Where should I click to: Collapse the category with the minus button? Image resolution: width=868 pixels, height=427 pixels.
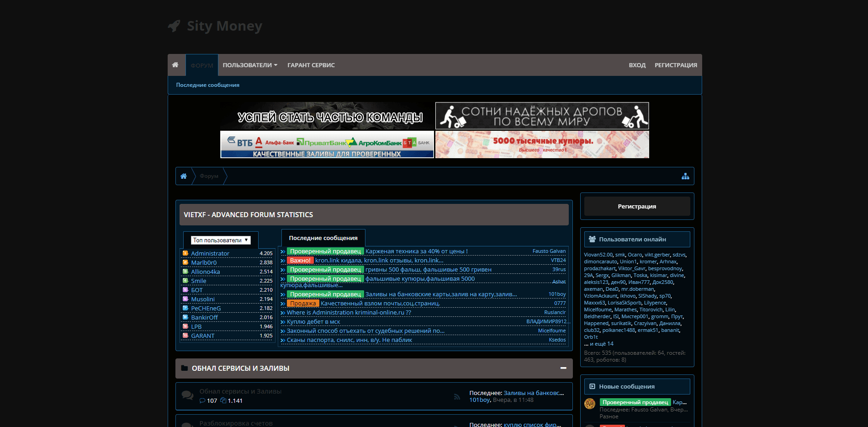pos(563,368)
